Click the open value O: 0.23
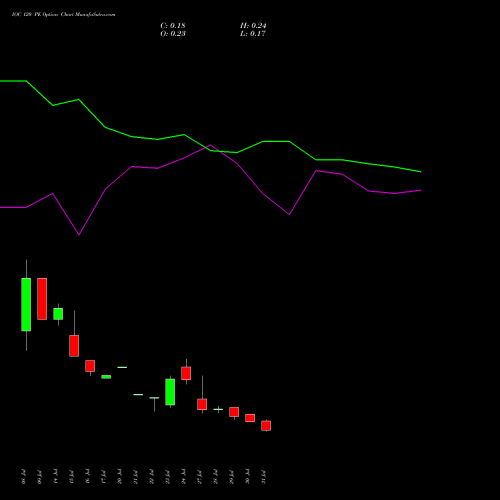This screenshot has width=500, height=500. pyautogui.click(x=173, y=34)
